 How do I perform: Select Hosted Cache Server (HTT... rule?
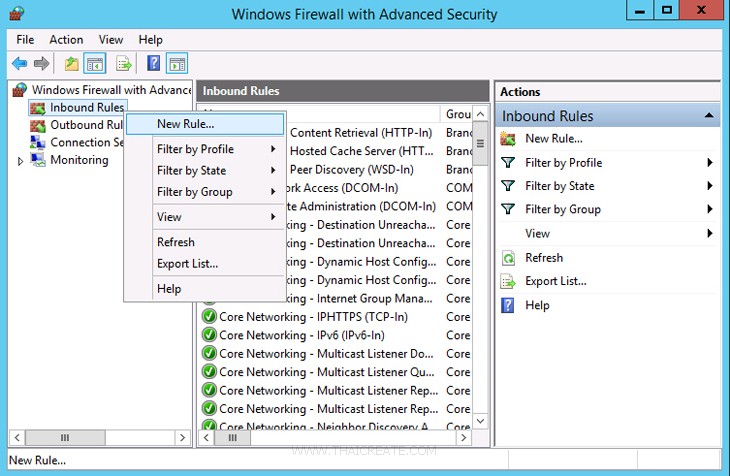click(x=361, y=151)
